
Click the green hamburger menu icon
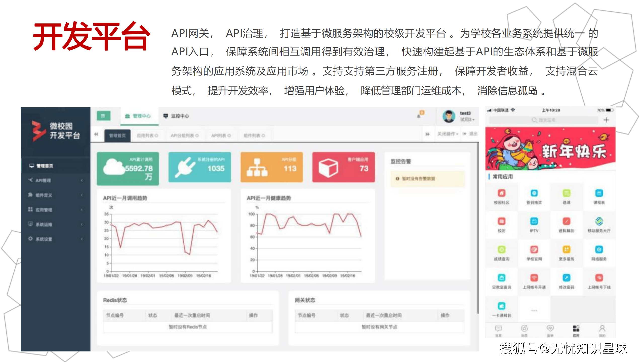[103, 116]
